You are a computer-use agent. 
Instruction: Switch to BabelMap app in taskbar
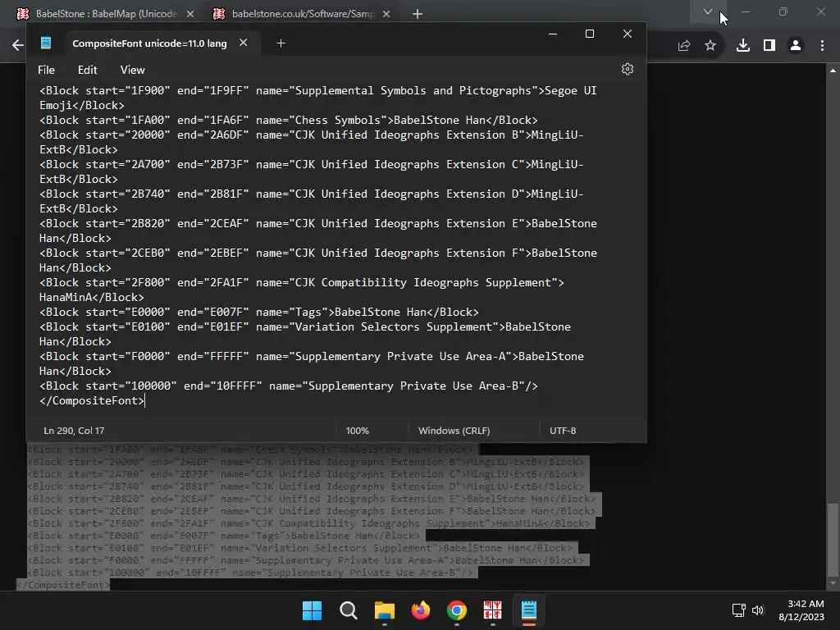pyautogui.click(x=492, y=610)
